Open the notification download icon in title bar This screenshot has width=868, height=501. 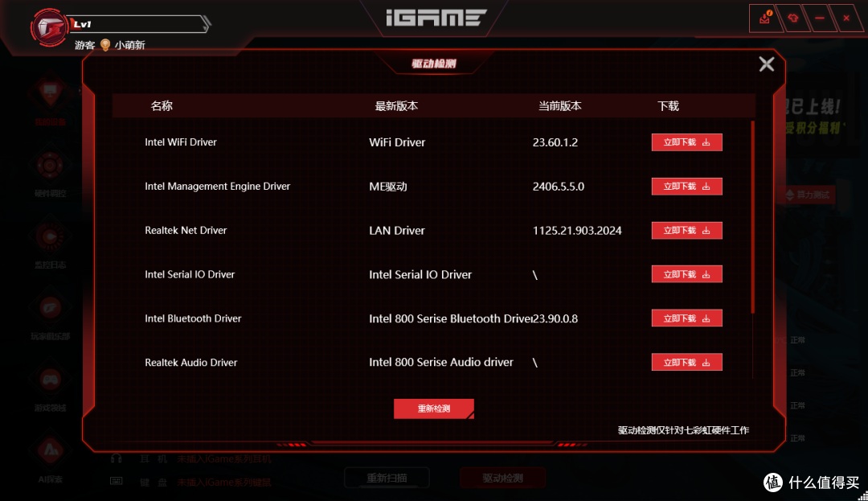click(766, 18)
